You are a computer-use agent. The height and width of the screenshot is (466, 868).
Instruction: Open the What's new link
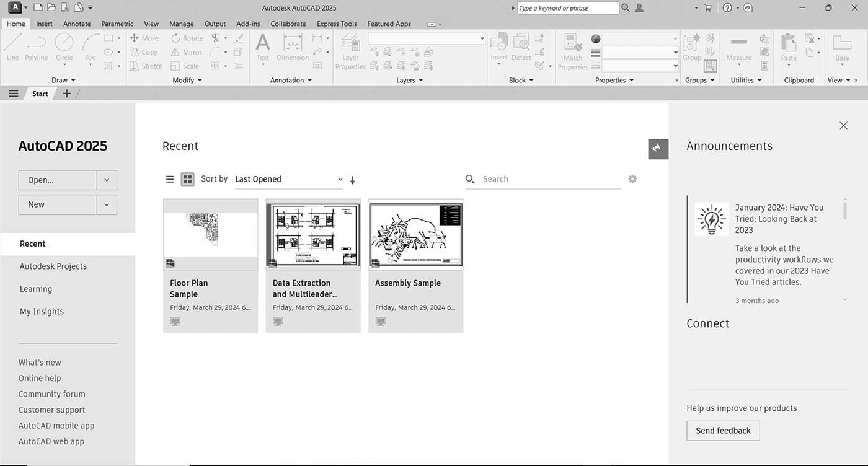pos(40,363)
